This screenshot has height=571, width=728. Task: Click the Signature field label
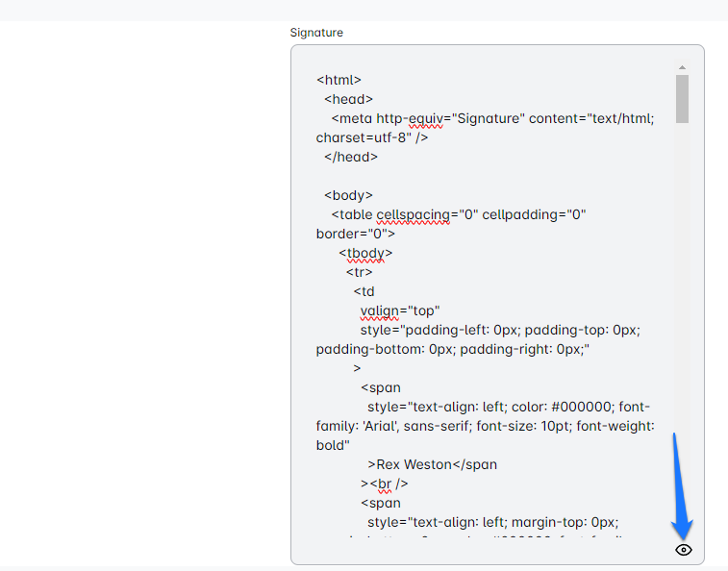[x=316, y=33]
